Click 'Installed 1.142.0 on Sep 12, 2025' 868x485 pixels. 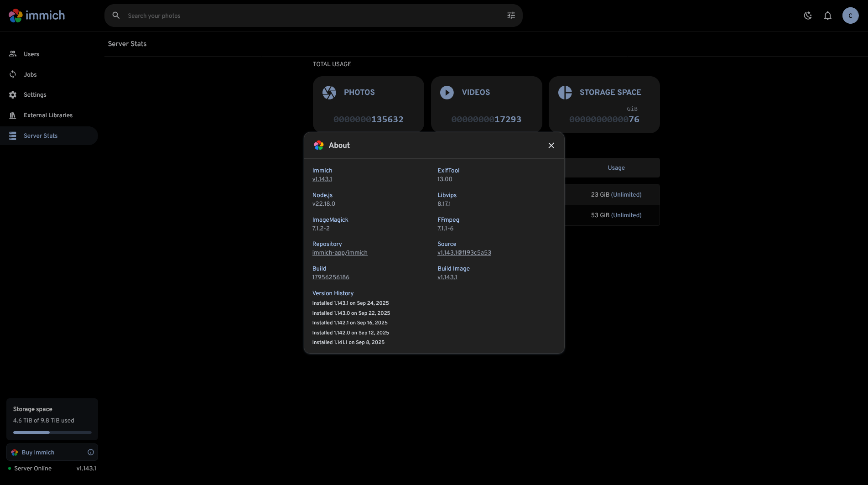351,333
